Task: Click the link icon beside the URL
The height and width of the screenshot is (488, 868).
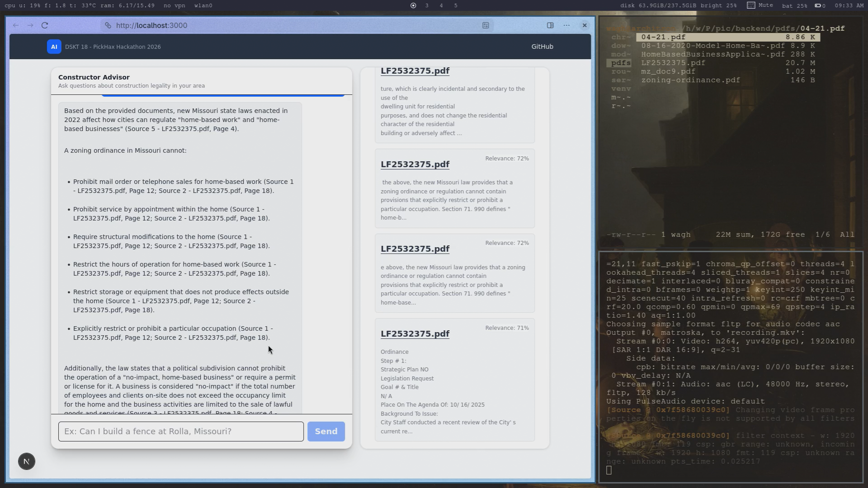Action: tap(108, 25)
